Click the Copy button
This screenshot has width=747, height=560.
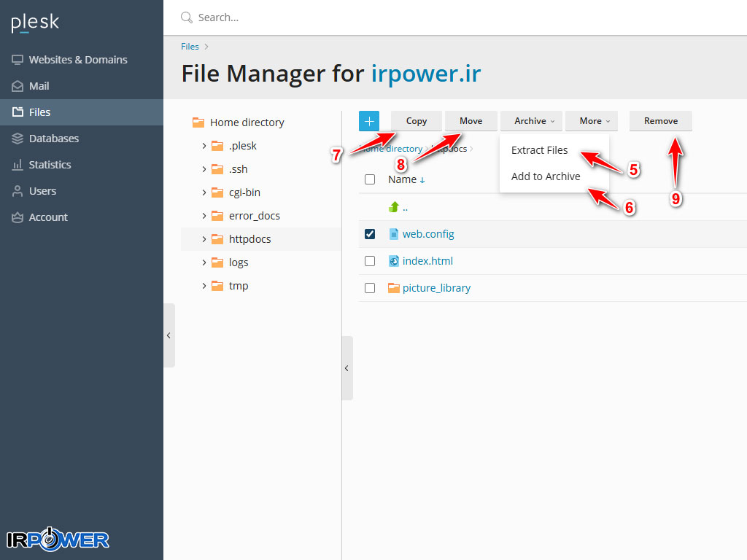click(417, 121)
